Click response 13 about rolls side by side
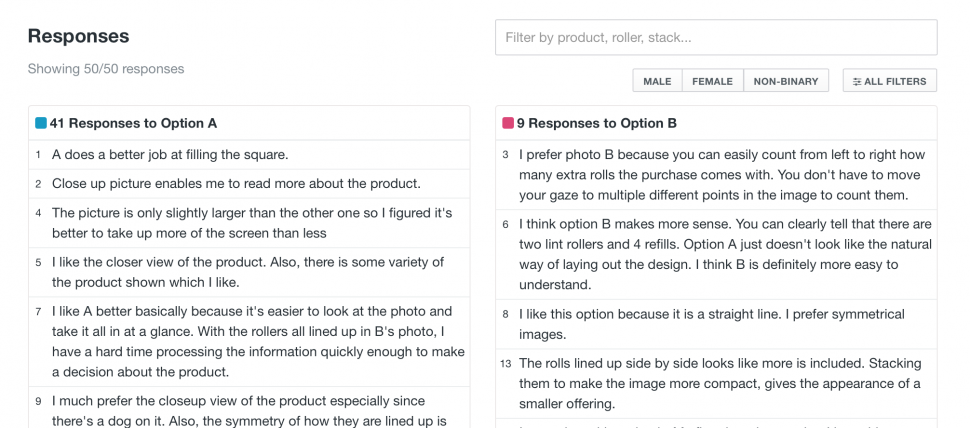This screenshot has width=970, height=428. (x=716, y=383)
